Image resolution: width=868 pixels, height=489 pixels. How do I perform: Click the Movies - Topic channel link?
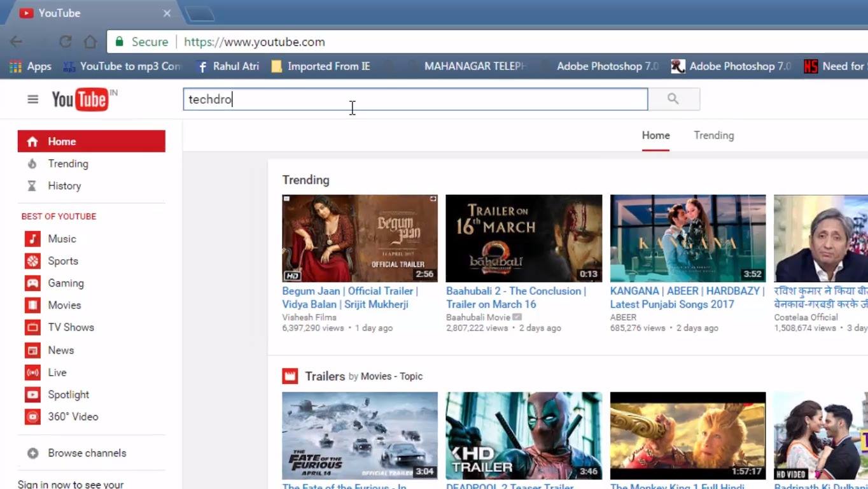(391, 376)
